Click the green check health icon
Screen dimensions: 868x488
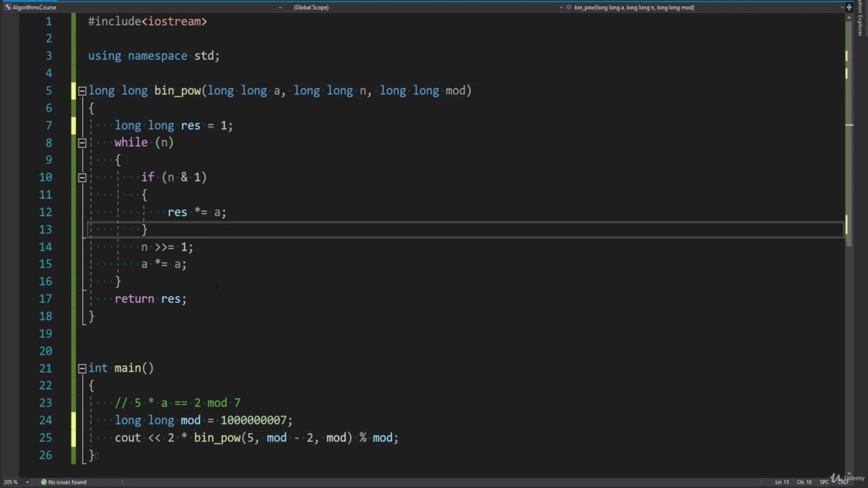[x=43, y=482]
